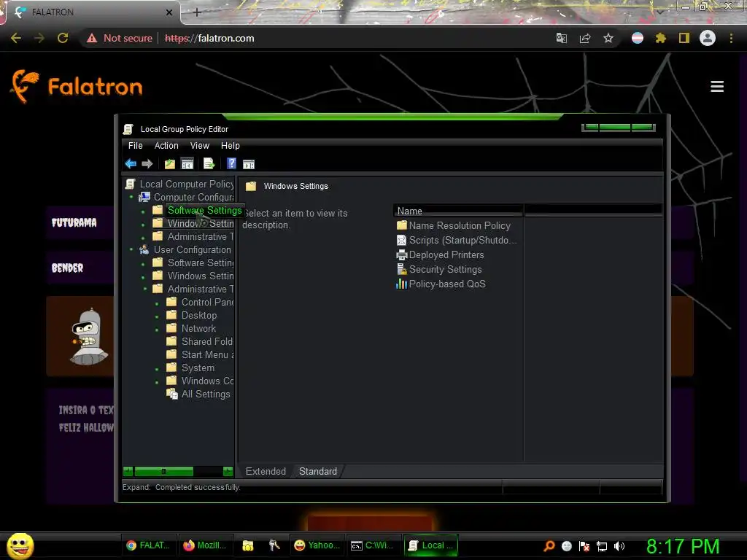Open Security Settings item in list
Image resolution: width=747 pixels, height=560 pixels.
438,269
